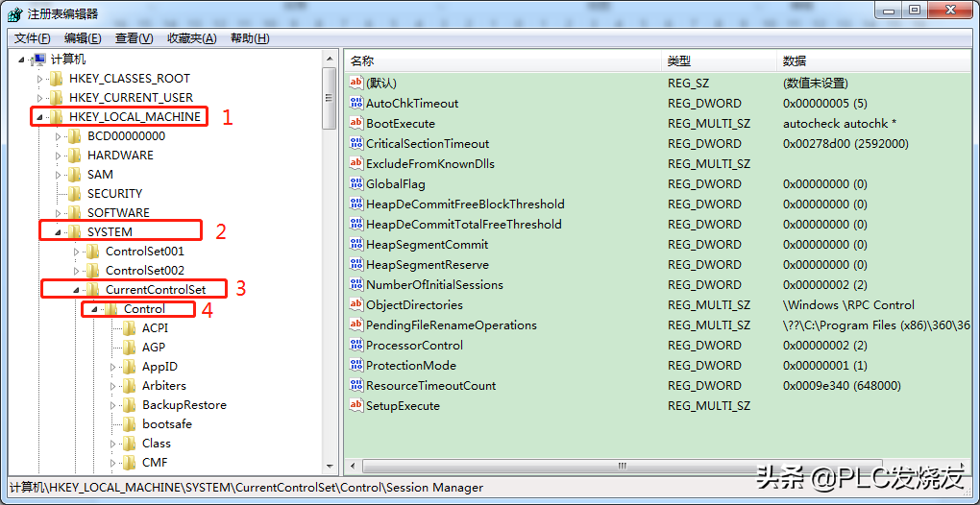980x505 pixels.
Task: Open the 收藏夹(A) menu
Action: coord(191,38)
